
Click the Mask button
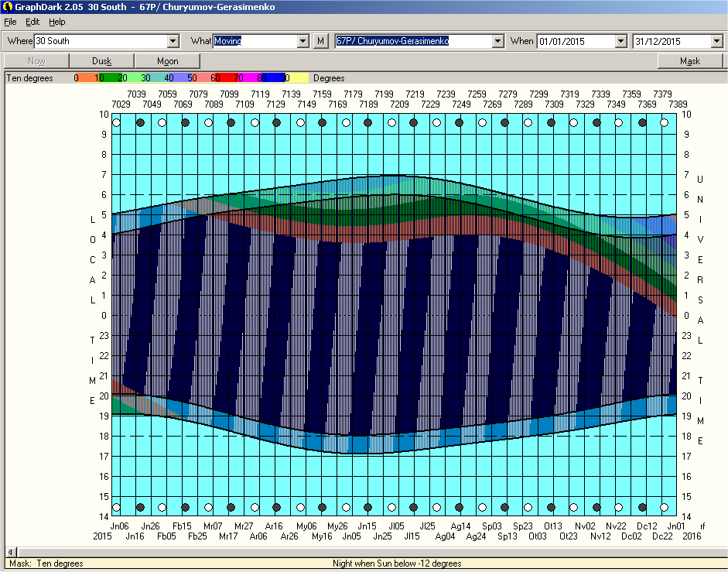tap(690, 61)
